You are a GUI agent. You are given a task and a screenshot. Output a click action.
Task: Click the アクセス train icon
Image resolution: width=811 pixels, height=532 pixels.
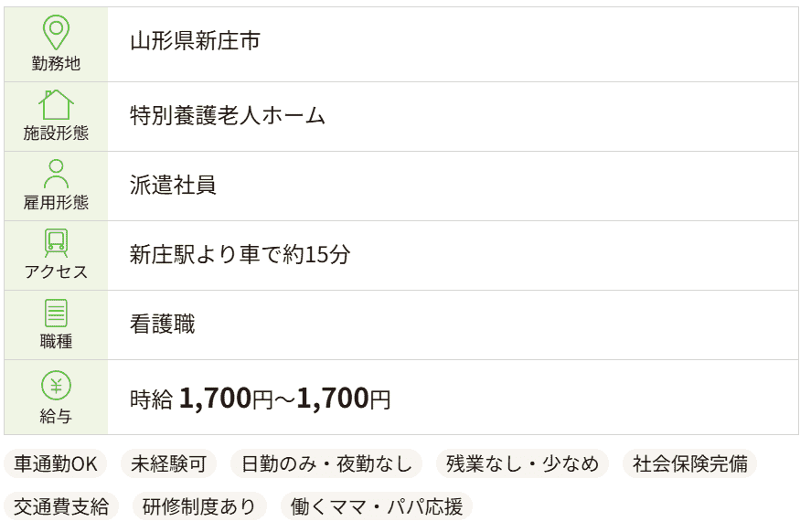click(x=57, y=241)
